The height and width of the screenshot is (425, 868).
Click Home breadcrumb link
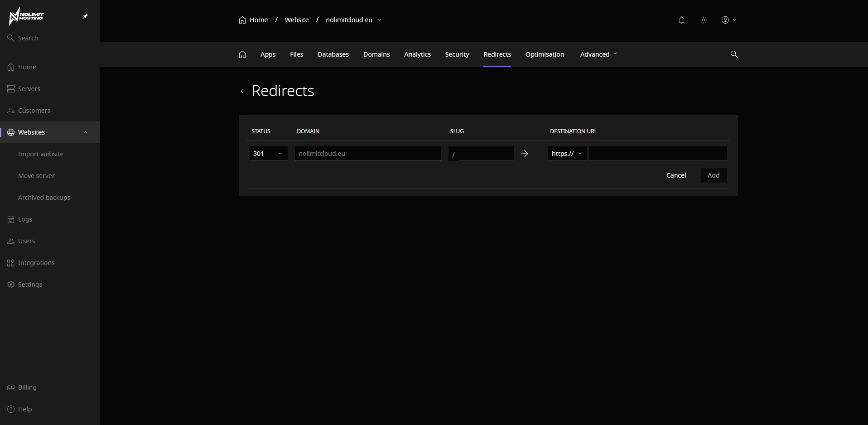click(253, 20)
